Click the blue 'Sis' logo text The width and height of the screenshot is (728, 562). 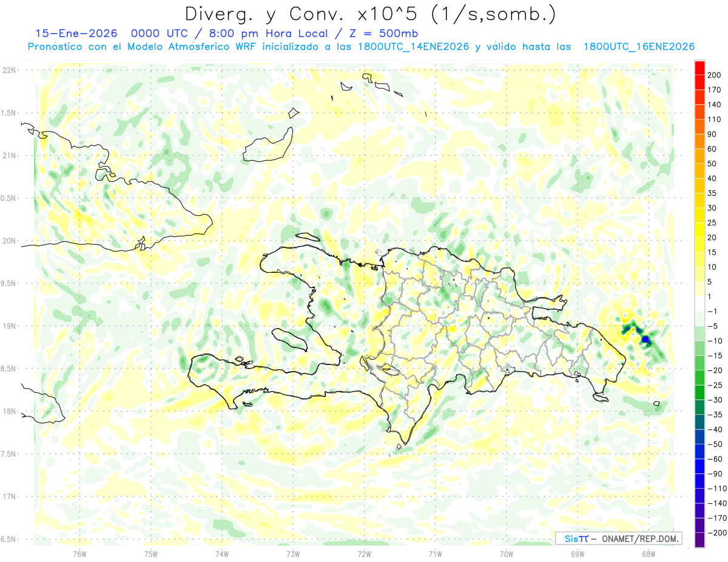[x=571, y=538]
